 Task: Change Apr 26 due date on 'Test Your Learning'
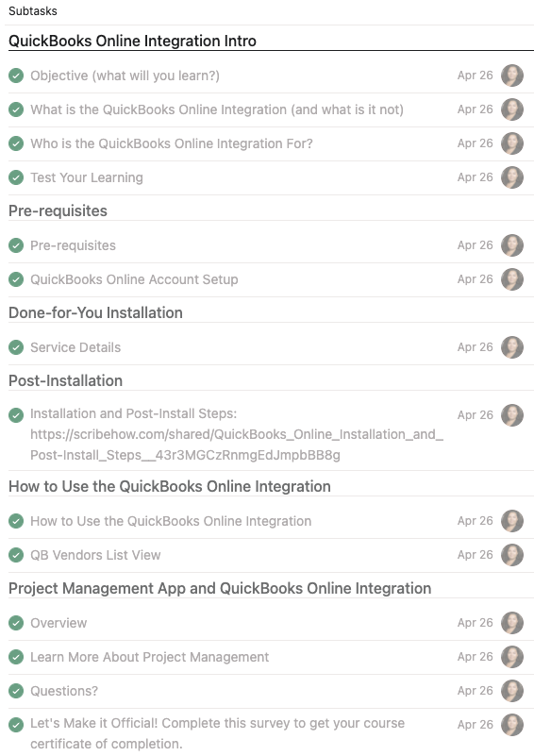coord(476,177)
